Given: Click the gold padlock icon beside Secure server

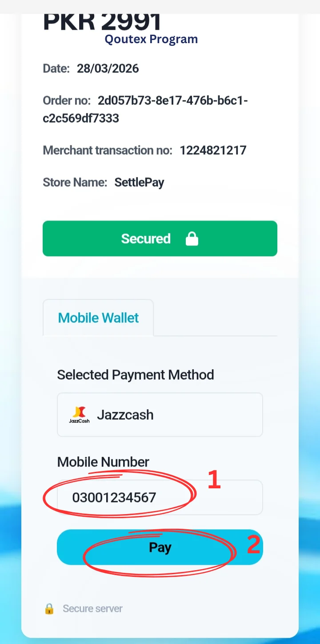Looking at the screenshot, I should (x=49, y=608).
